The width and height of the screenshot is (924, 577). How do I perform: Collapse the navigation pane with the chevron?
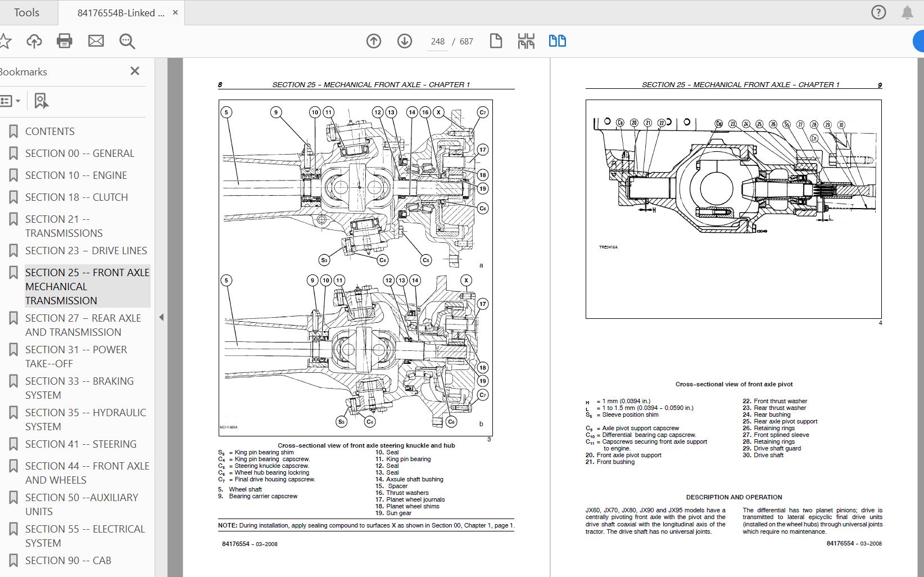tap(161, 318)
